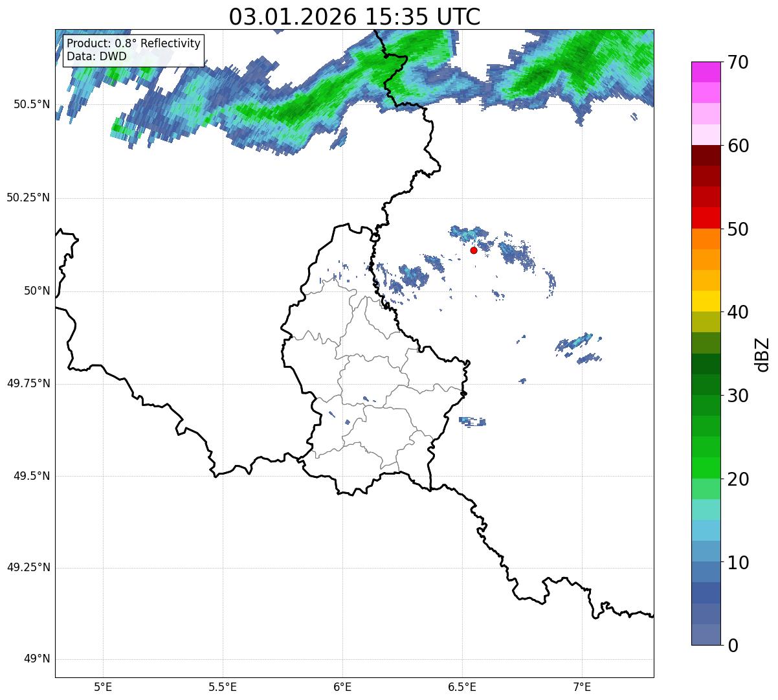Viewport: 778px width, 700px height.
Task: Click the magenta top segment of the colorbar
Action: coord(706,72)
